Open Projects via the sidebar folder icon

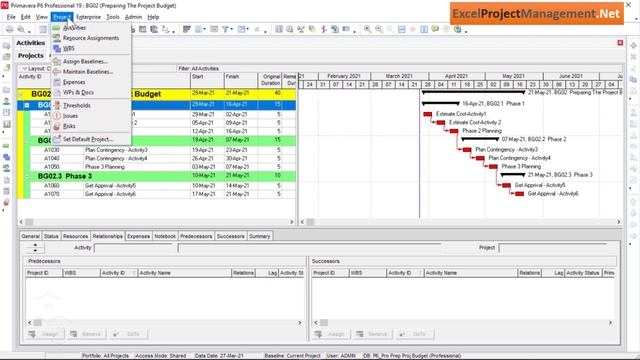(6, 90)
